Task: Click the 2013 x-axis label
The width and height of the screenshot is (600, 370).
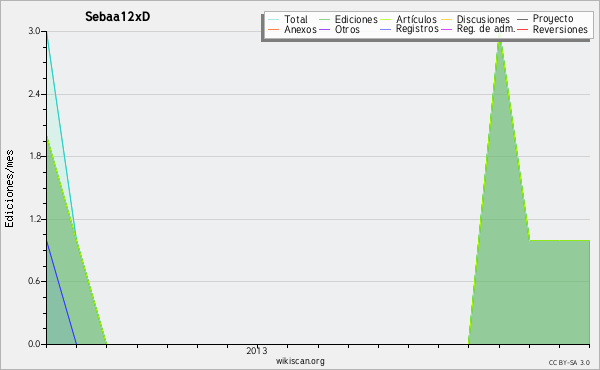Action: click(257, 350)
